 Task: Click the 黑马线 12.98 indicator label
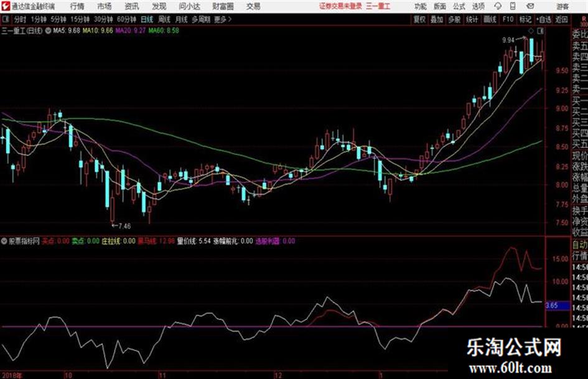156,241
